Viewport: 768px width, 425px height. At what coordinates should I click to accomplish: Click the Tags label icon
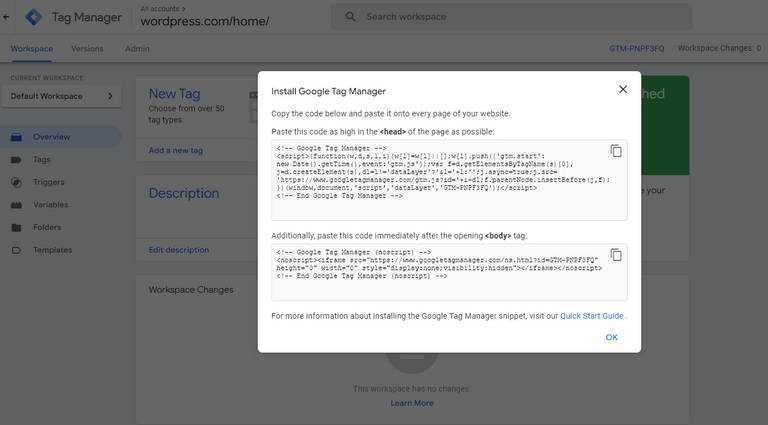16,160
